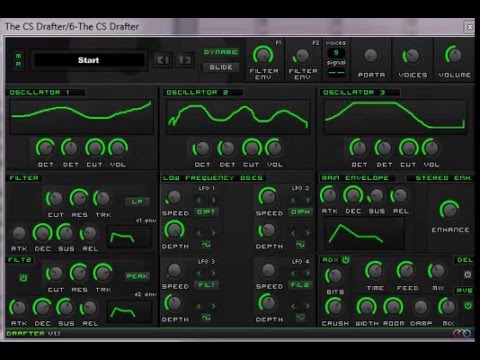Click the Oscillator 1 OCT knob

pos(45,148)
